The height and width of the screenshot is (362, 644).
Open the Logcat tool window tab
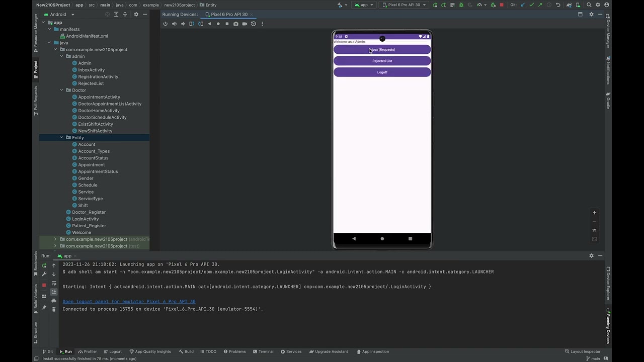pos(112,351)
